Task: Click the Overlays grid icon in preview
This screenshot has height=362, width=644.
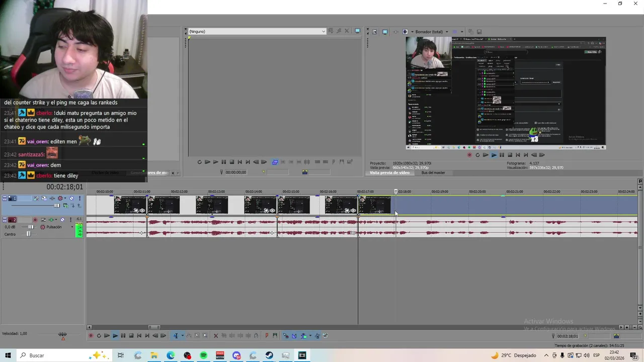Action: click(455, 32)
